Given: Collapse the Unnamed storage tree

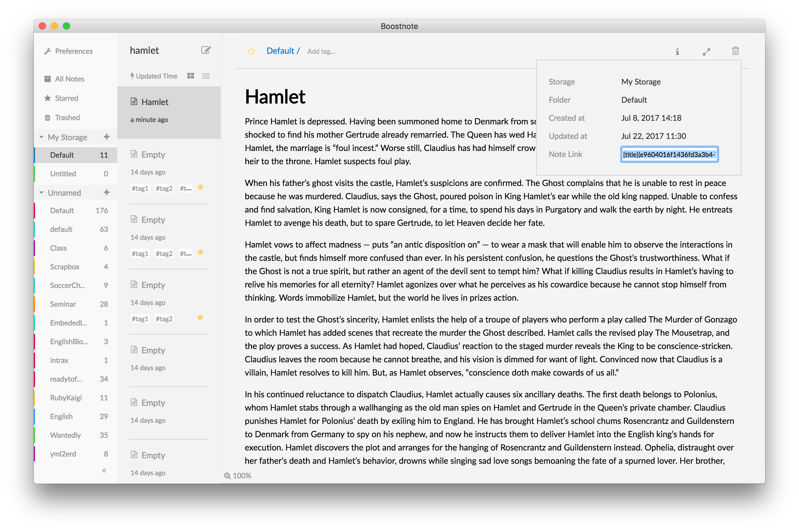Looking at the screenshot, I should [x=41, y=193].
